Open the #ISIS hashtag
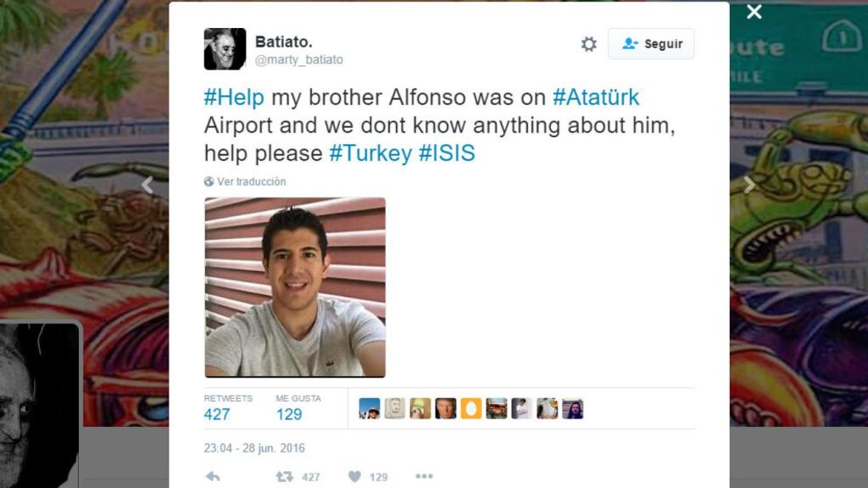 pyautogui.click(x=447, y=153)
